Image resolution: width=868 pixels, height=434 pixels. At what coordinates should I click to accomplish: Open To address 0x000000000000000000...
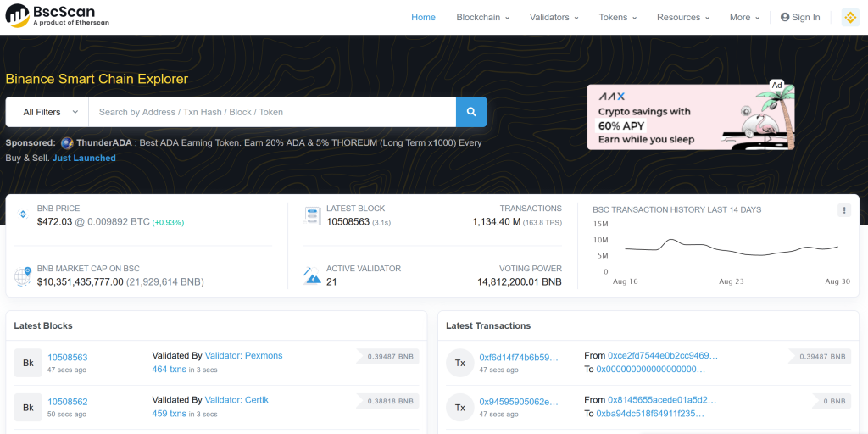point(651,370)
